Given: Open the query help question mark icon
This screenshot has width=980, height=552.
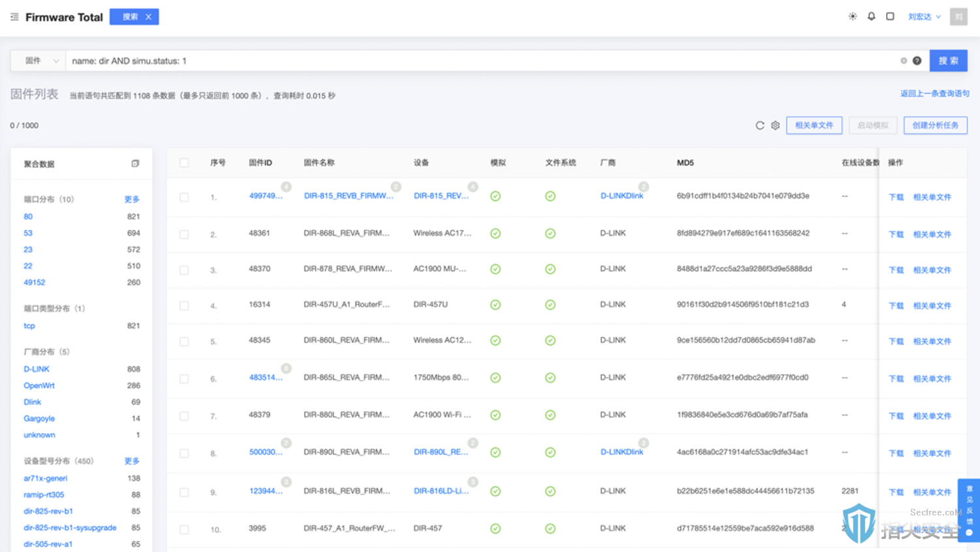Looking at the screenshot, I should 917,61.
